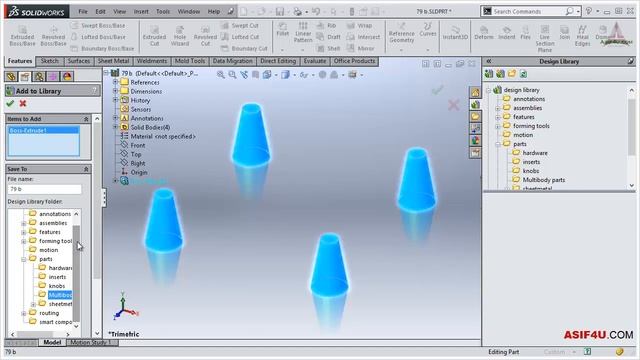The image size is (640, 360).
Task: Click the Linear Pattern tool
Action: tap(303, 32)
